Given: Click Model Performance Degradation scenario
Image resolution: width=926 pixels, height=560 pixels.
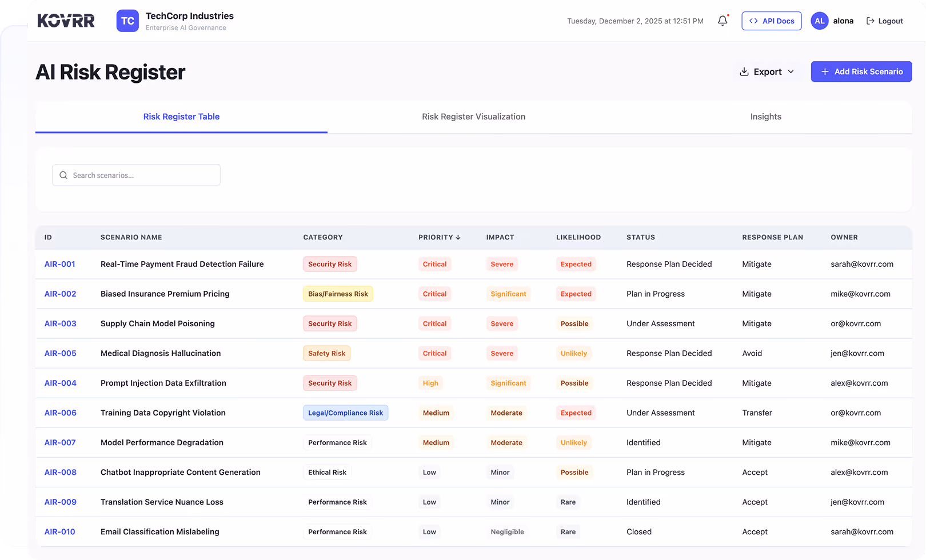Looking at the screenshot, I should point(162,442).
